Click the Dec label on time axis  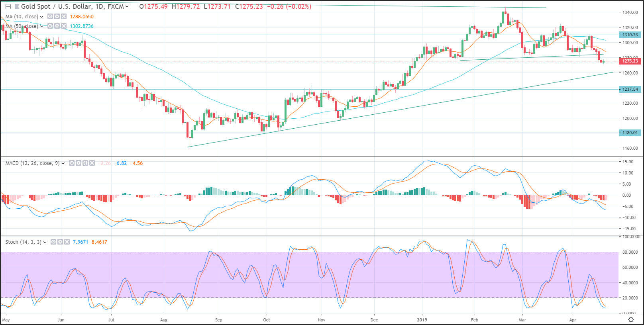tap(374, 320)
